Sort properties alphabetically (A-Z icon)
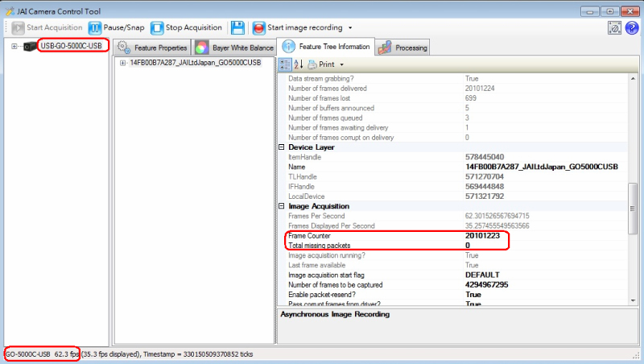This screenshot has width=644, height=364. tap(297, 64)
